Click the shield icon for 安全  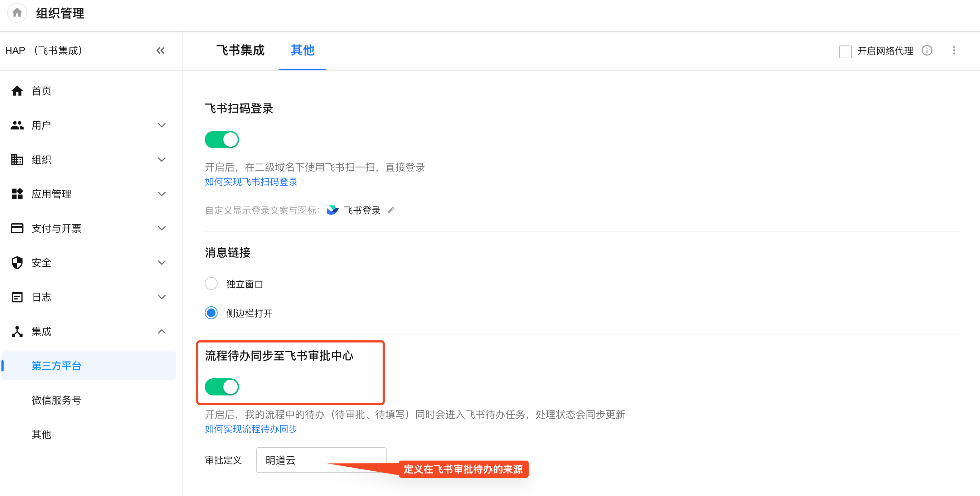[17, 263]
